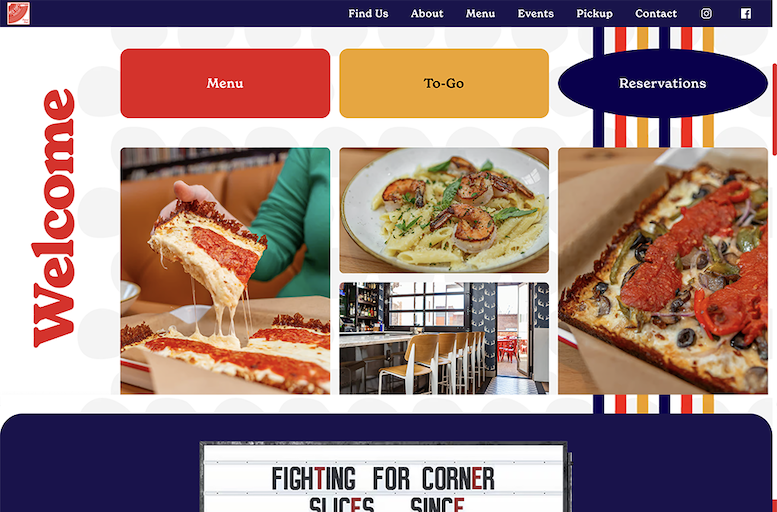Screen dimensions: 777x512
Task: View the bar stools interior photo
Action: (x=444, y=339)
